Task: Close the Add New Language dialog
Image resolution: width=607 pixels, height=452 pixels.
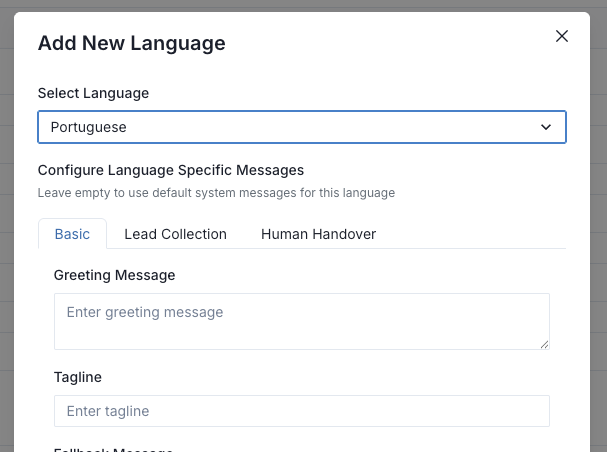Action: (x=561, y=36)
